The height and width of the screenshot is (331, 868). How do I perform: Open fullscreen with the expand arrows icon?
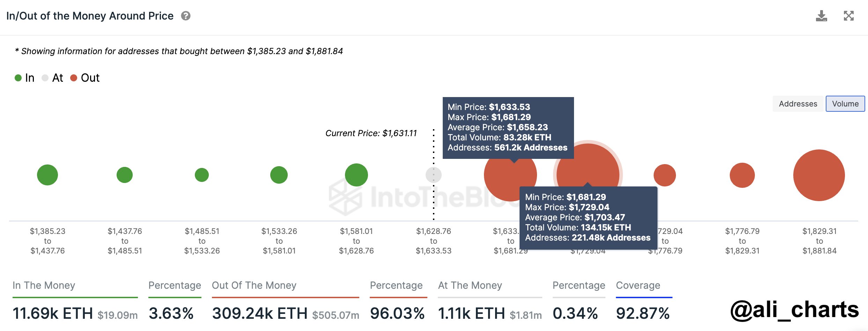tap(849, 16)
